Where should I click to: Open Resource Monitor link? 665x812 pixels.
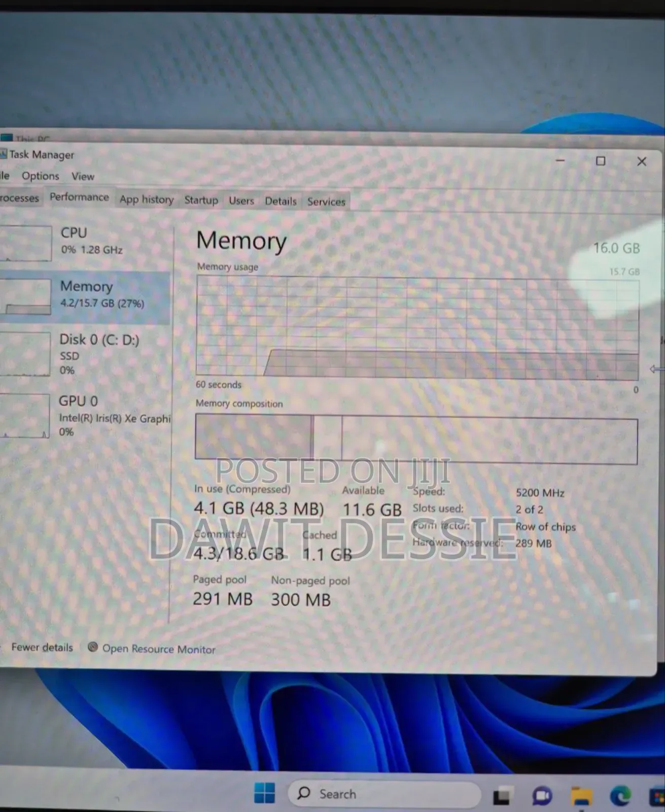[159, 649]
